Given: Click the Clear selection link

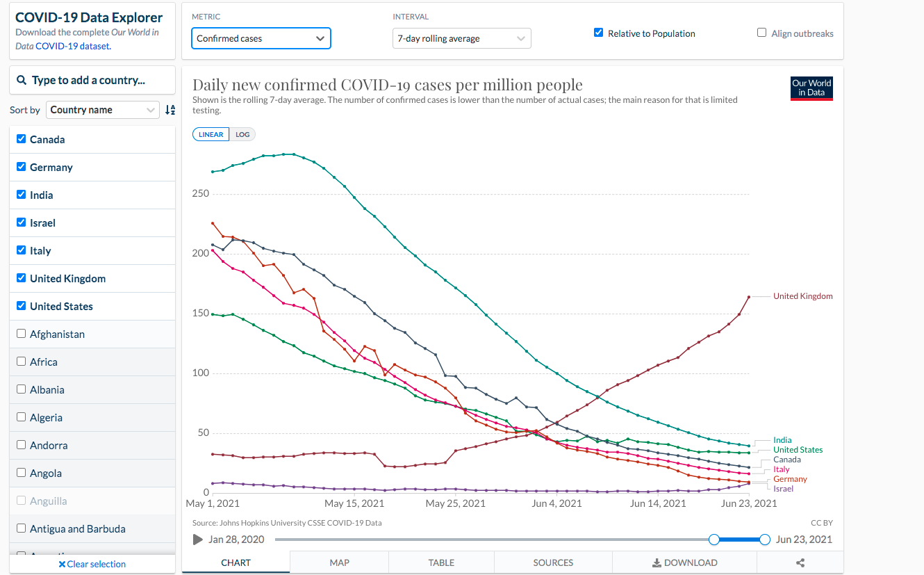Looking at the screenshot, I should click(92, 564).
